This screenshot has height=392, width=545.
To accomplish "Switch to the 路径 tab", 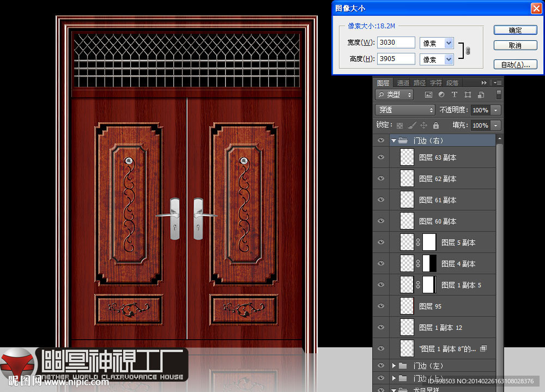I will tap(420, 83).
